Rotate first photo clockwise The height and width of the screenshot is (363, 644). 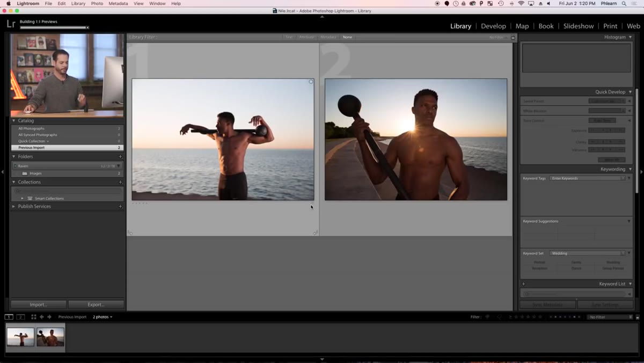coord(316,233)
